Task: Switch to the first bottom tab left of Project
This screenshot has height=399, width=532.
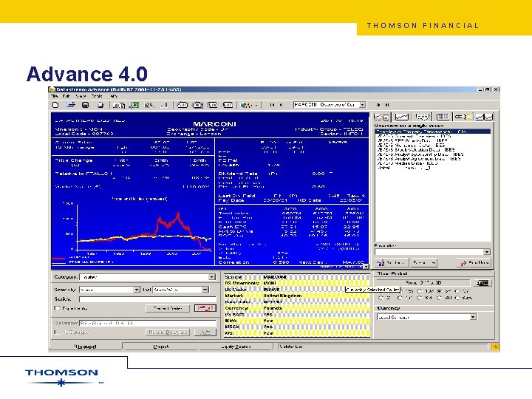Action: 86,347
